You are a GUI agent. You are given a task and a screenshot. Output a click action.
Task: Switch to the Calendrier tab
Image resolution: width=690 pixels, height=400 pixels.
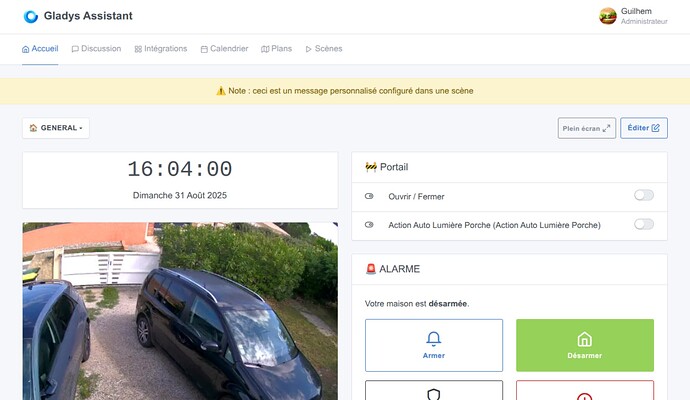coord(224,48)
